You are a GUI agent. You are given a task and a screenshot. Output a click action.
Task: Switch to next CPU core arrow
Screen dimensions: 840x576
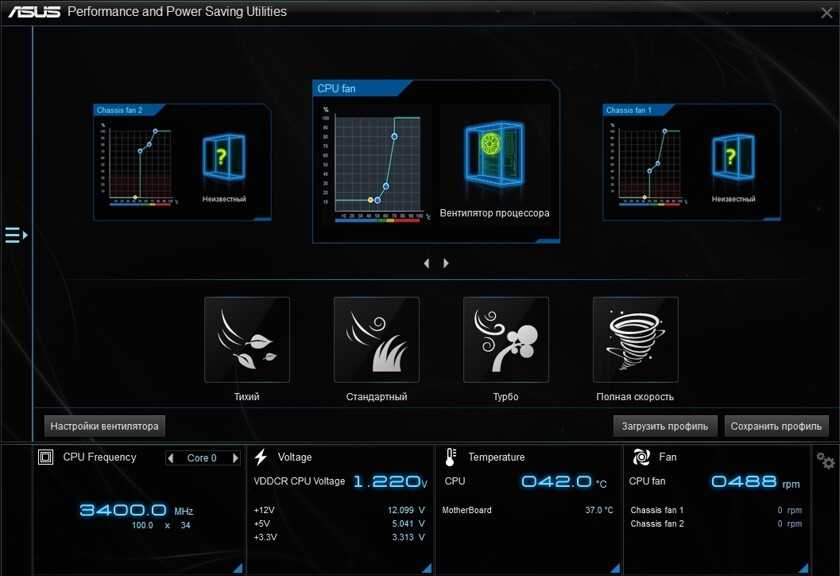[235, 458]
